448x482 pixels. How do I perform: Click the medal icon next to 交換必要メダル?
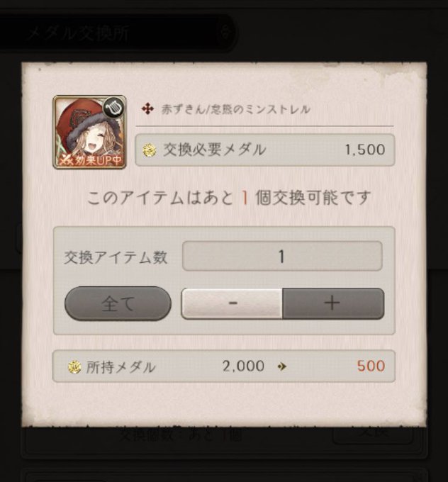[x=150, y=150]
